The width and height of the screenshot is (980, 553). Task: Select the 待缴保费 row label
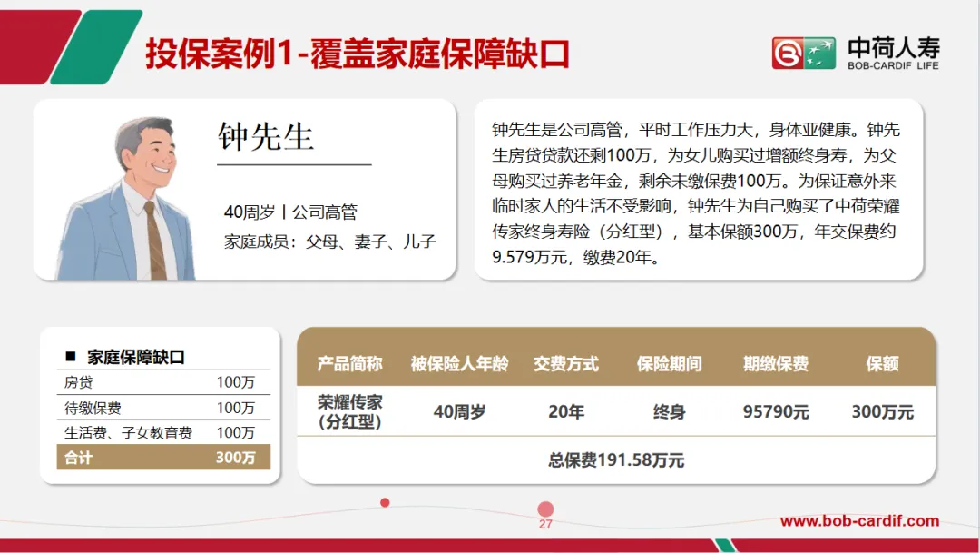click(93, 408)
